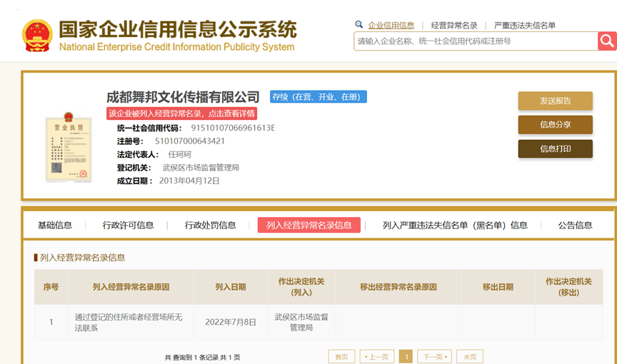Screen dimensions: 617x364
Task: Click the 信息打印 button
Action: [x=555, y=148]
